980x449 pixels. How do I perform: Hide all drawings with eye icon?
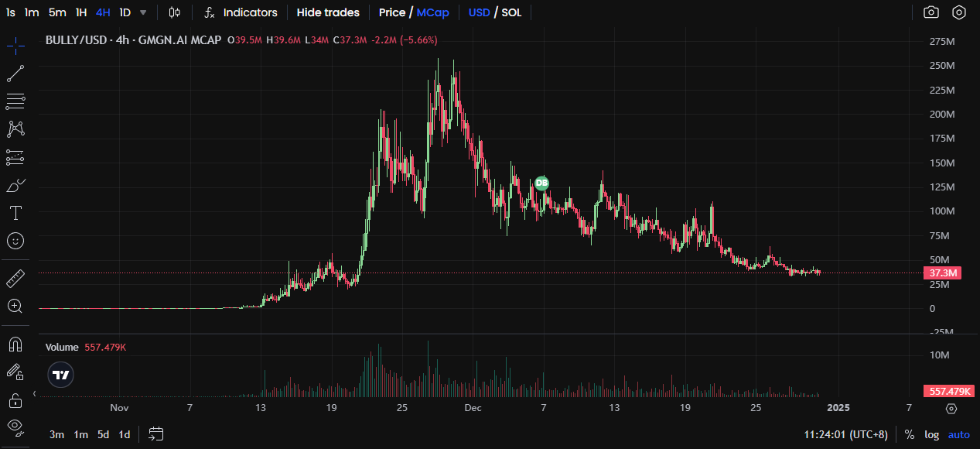tap(15, 426)
